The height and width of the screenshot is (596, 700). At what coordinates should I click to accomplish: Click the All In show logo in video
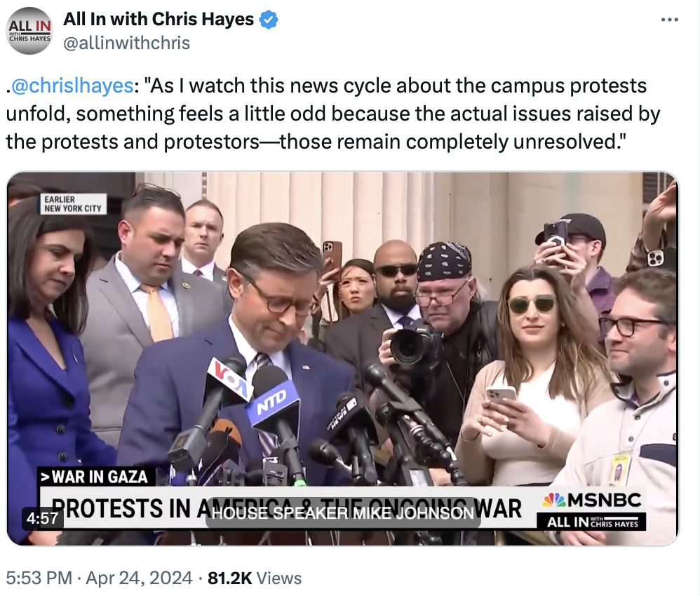(591, 522)
